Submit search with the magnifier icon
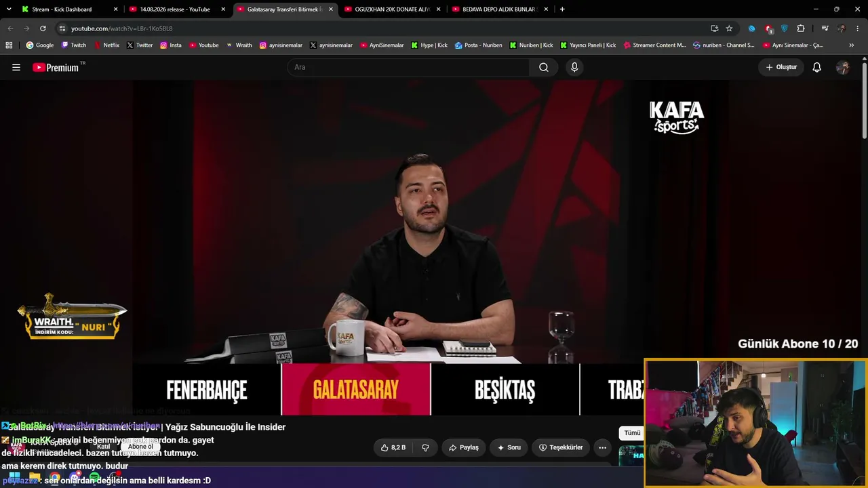This screenshot has width=868, height=488. tap(544, 67)
